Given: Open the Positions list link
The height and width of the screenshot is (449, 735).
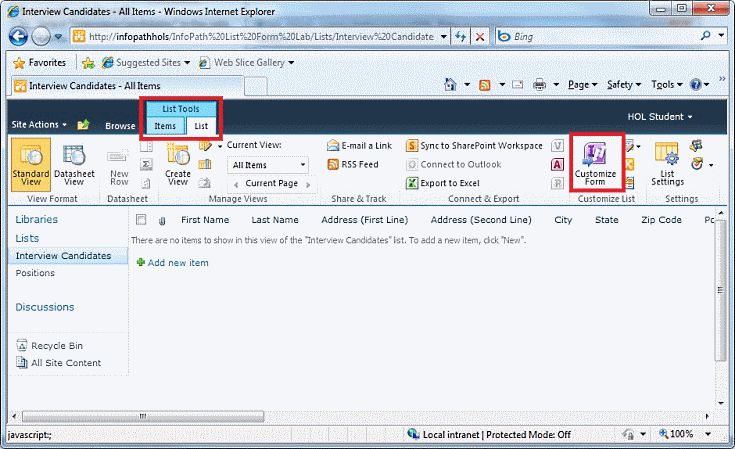Looking at the screenshot, I should (35, 273).
